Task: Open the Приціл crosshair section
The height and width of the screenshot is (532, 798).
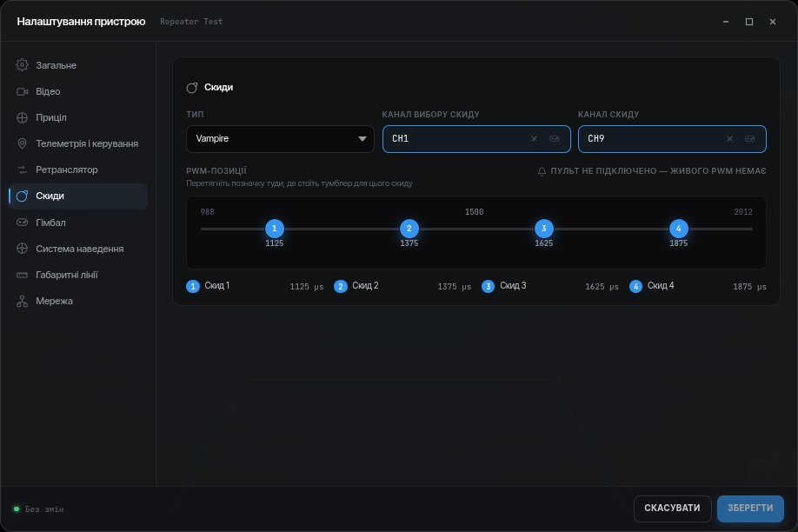Action: 22,117
